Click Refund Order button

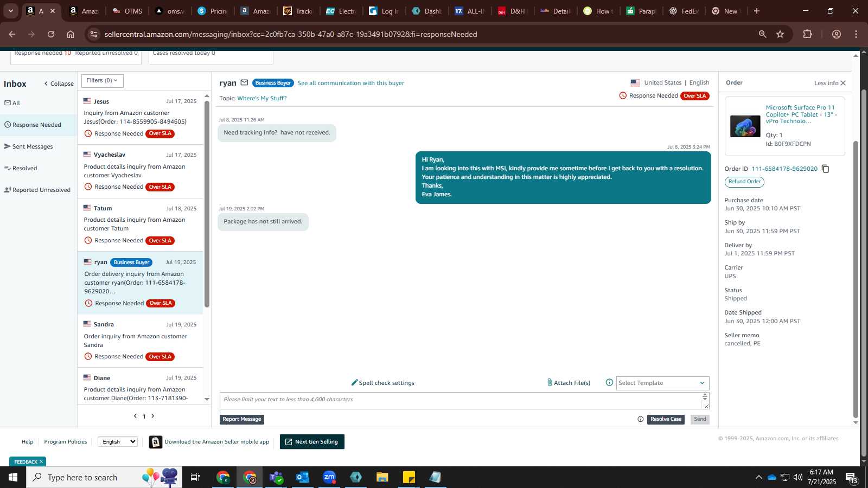point(744,182)
